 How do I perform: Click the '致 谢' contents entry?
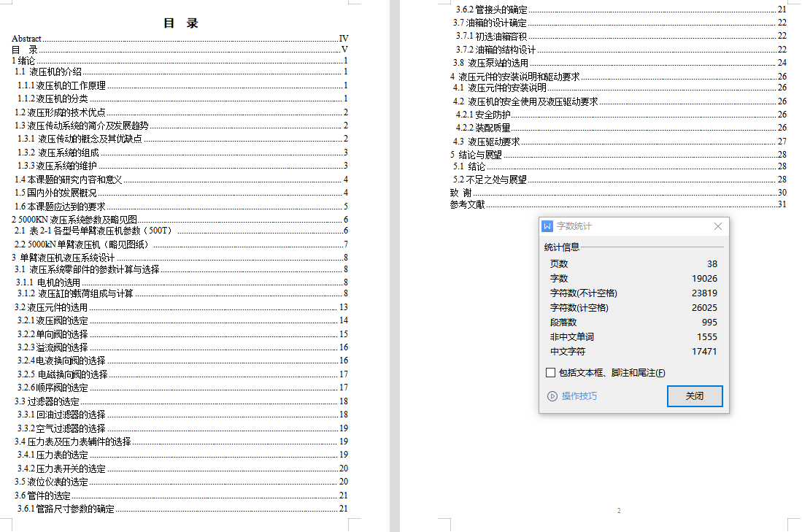[x=618, y=193]
